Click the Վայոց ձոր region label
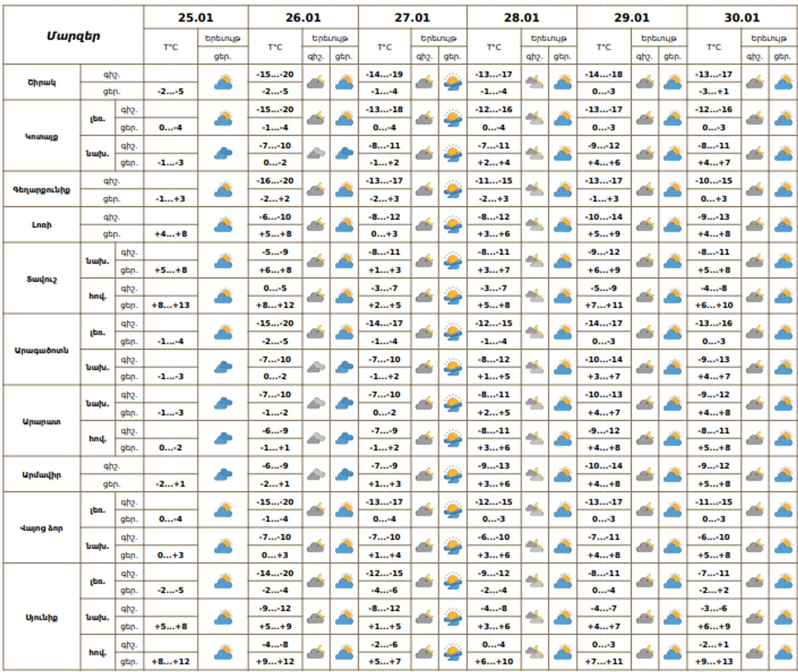This screenshot has width=798, height=672. click(42, 528)
